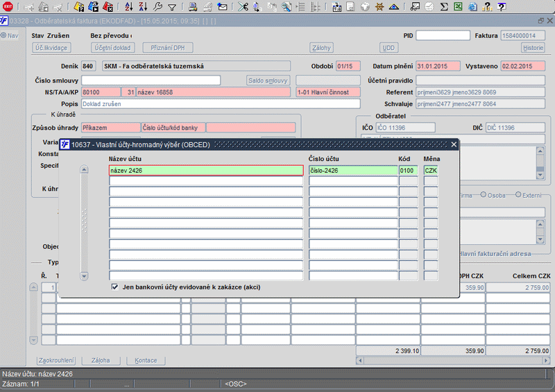This screenshot has width=555, height=392.
Task: Open the Přiznání DPH button
Action: 167,48
